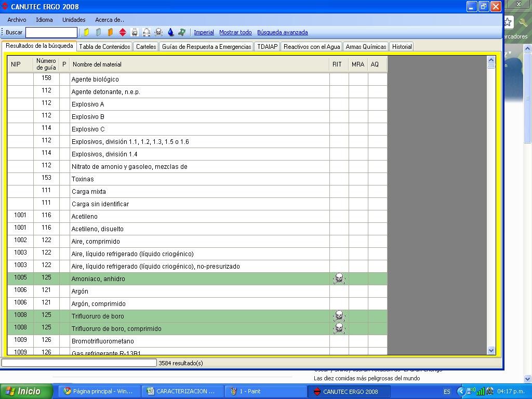The width and height of the screenshot is (532, 399).
Task: Switch to Tabla de Contenidos tab
Action: (105, 46)
